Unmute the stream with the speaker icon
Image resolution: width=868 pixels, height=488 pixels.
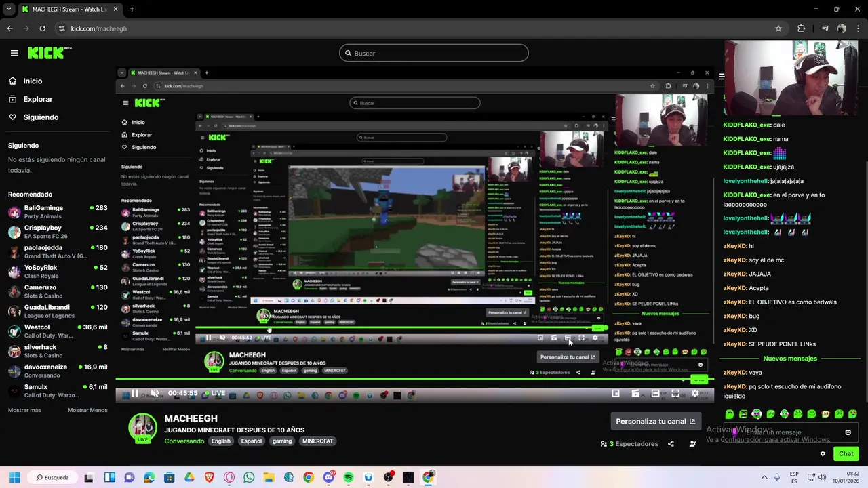pos(155,393)
